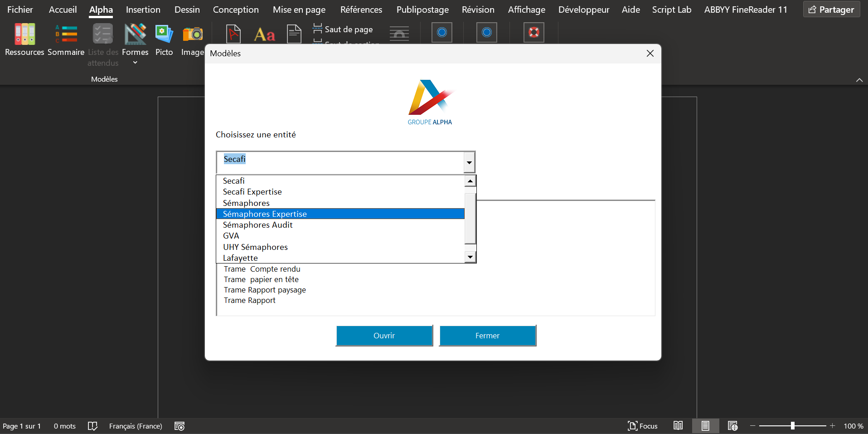Image resolution: width=868 pixels, height=434 pixels.
Task: Select Lafayette in the entity list
Action: [340, 258]
